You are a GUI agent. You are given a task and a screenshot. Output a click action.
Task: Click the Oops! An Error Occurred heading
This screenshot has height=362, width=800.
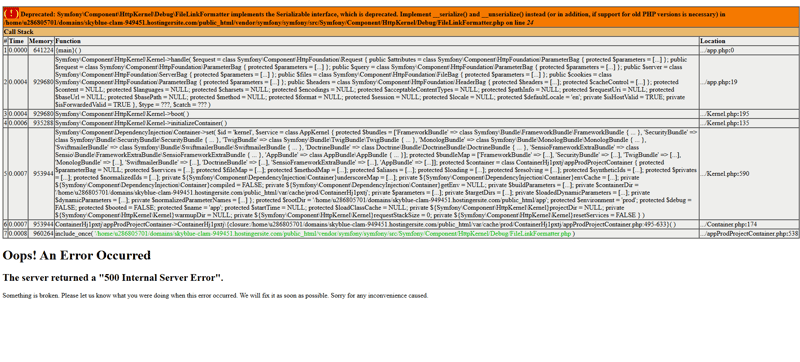click(x=77, y=255)
